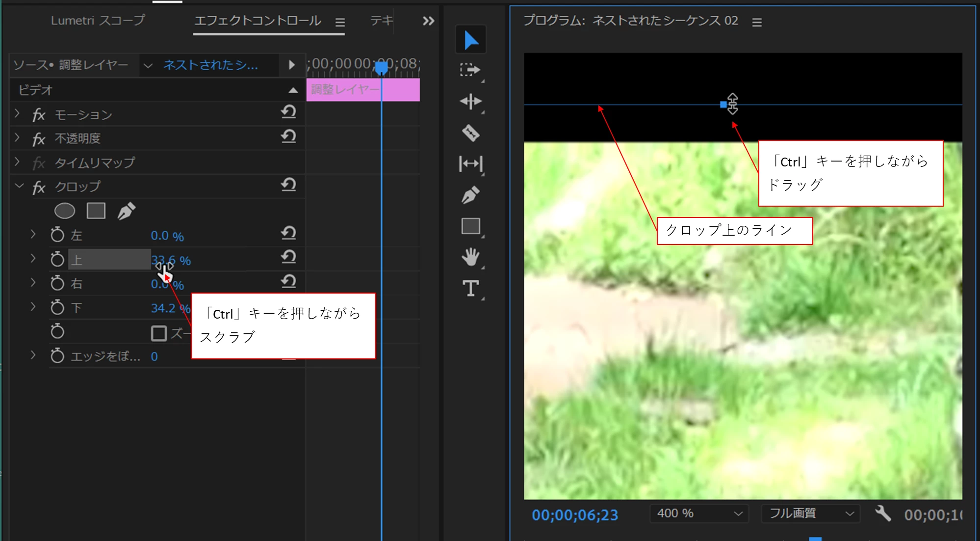This screenshot has width=980, height=541.
Task: Open Program Monitor settings wrench
Action: click(x=882, y=514)
